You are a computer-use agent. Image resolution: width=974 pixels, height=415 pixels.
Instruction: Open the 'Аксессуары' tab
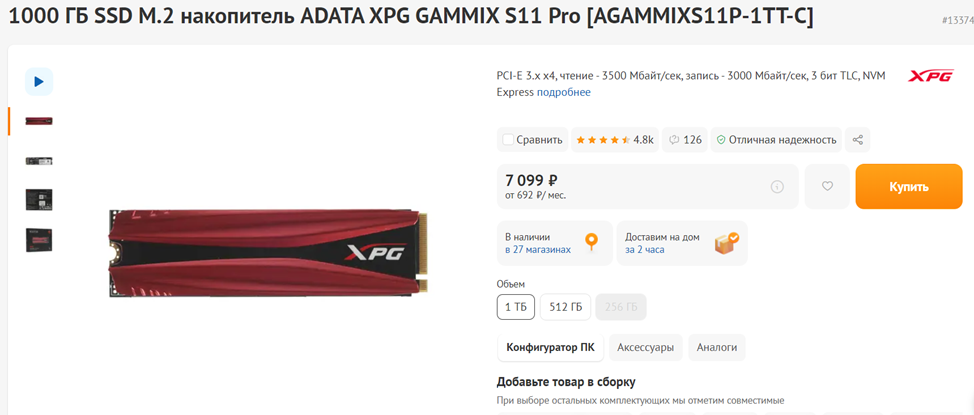point(645,347)
